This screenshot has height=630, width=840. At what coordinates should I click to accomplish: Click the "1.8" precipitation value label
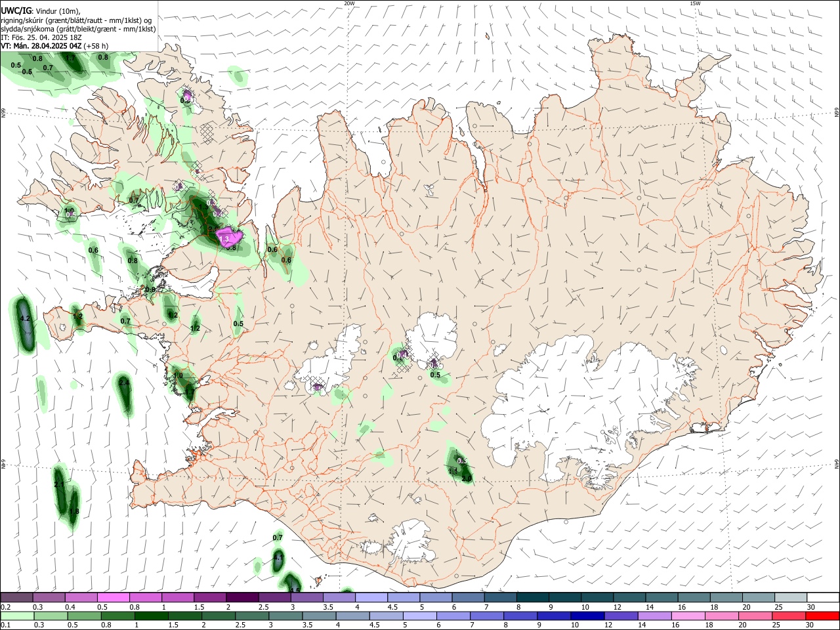tap(74, 511)
